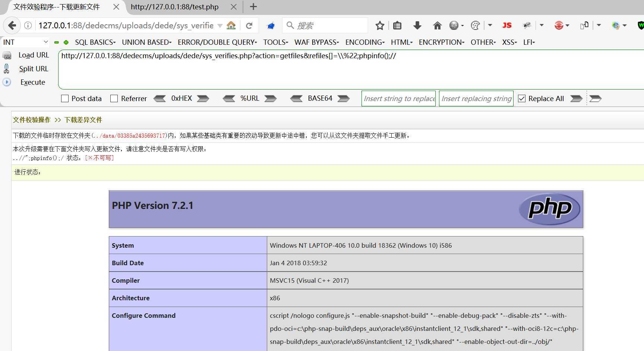Screen dimensions: 644x351
Task: Close the test.php tab
Action: click(x=234, y=7)
